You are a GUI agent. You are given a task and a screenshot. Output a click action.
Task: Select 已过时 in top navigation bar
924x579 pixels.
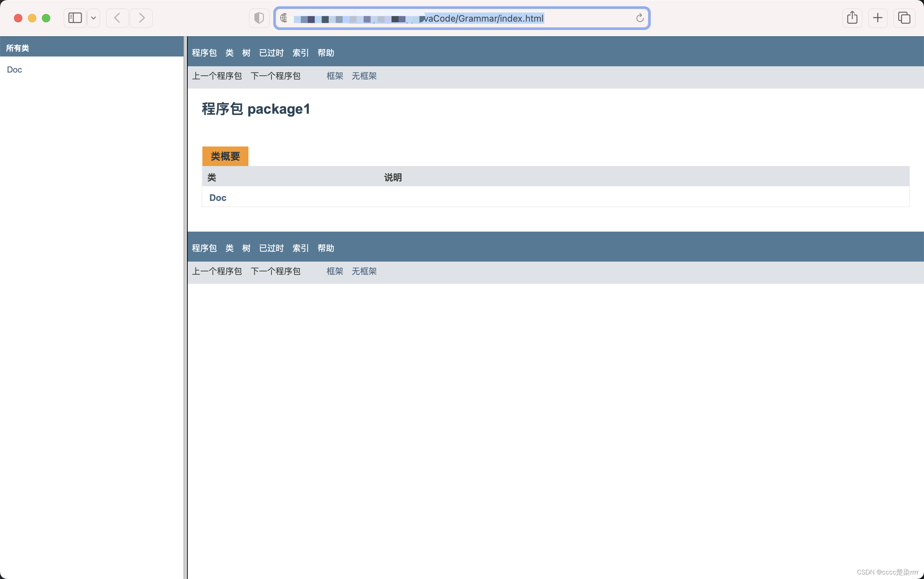[271, 53]
